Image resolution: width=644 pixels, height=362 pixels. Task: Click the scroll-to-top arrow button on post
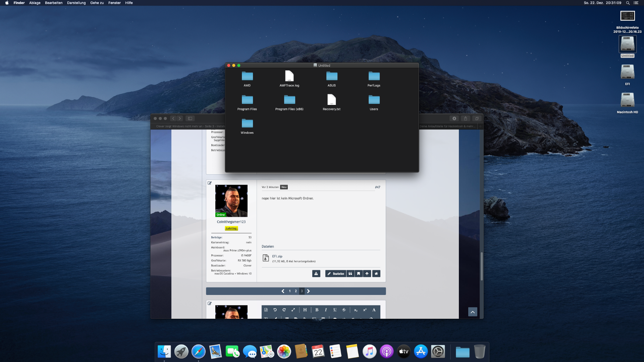coord(367,274)
